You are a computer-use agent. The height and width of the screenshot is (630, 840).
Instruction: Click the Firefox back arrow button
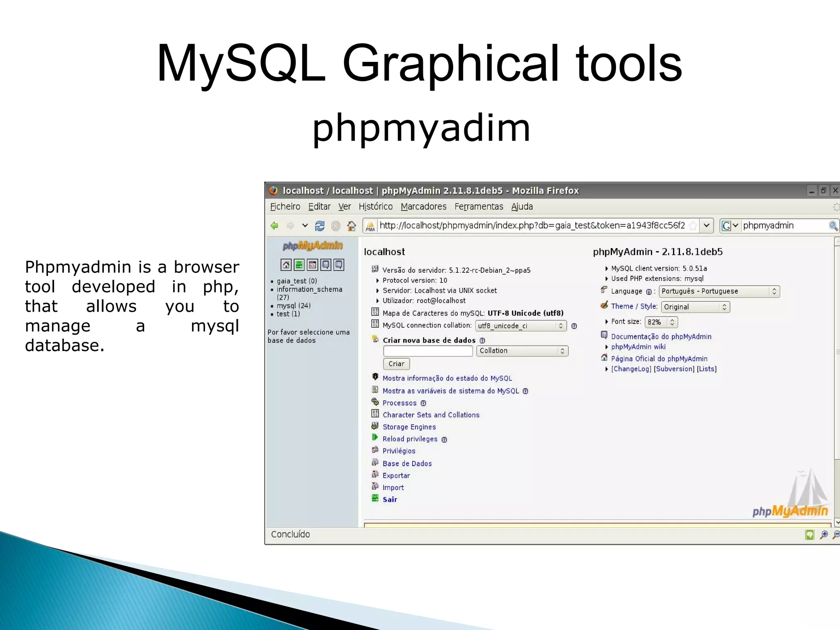(x=274, y=226)
